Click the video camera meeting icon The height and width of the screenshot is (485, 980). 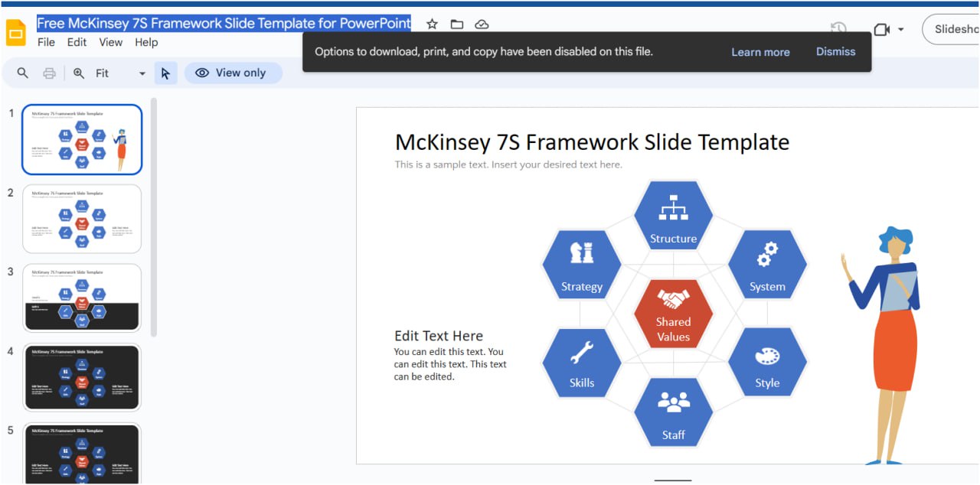pyautogui.click(x=881, y=29)
